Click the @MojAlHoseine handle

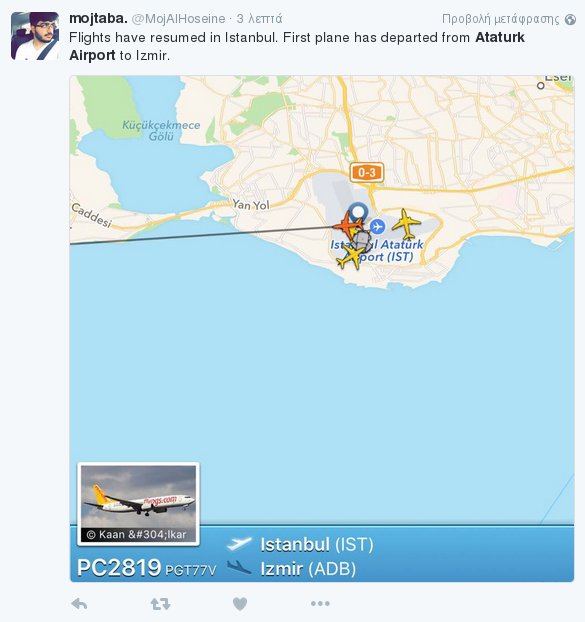[x=178, y=19]
